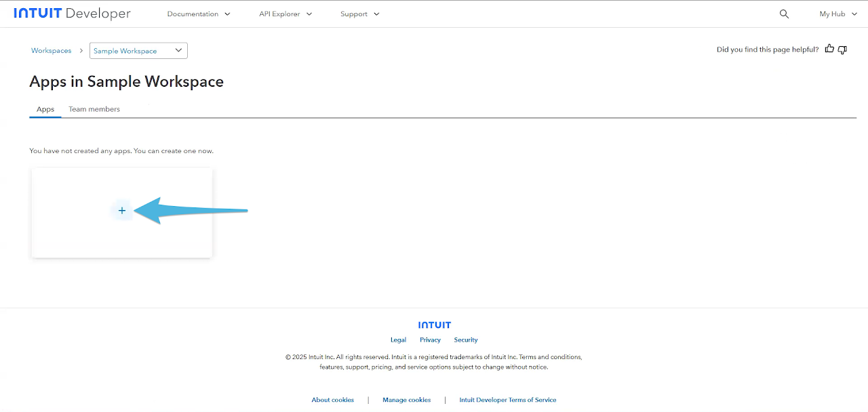868x412 pixels.
Task: Select the Apps tab
Action: coord(45,109)
